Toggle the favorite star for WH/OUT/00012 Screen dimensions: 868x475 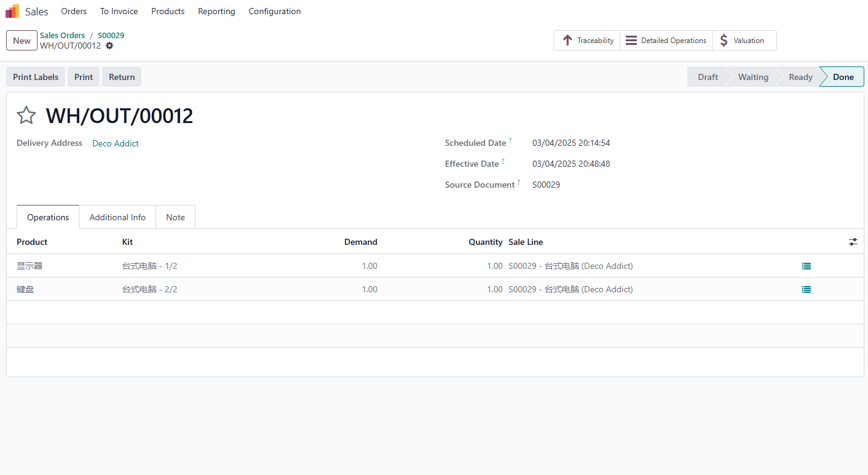pos(26,115)
